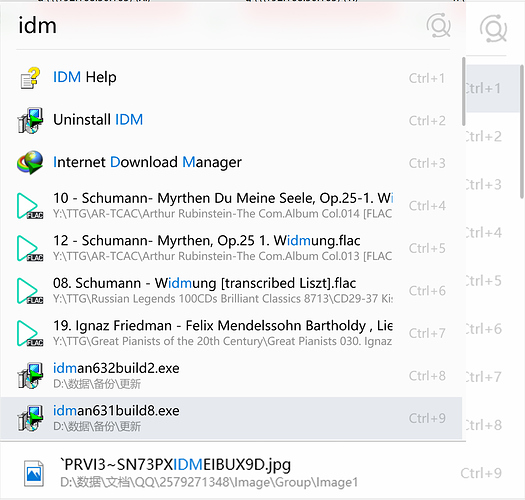Screen dimensions: 525x500
Task: Click FLAC play icon for Myrthen Du Meine Seele
Action: 30,206
